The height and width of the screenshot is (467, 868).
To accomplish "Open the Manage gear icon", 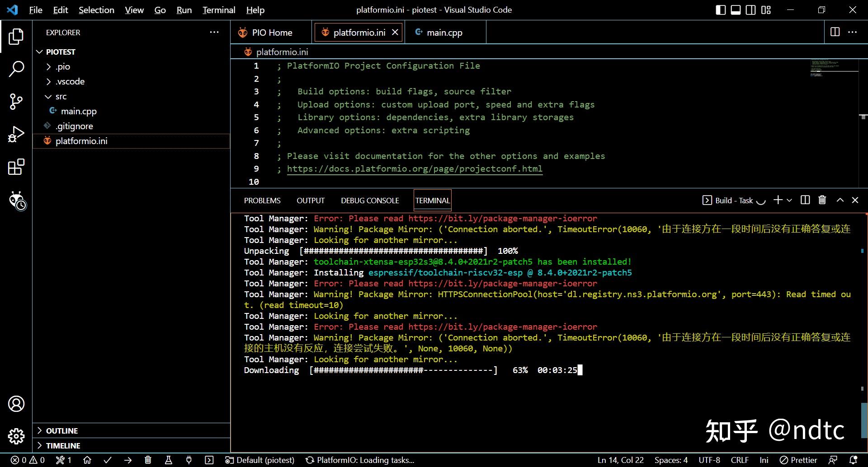I will (16, 436).
